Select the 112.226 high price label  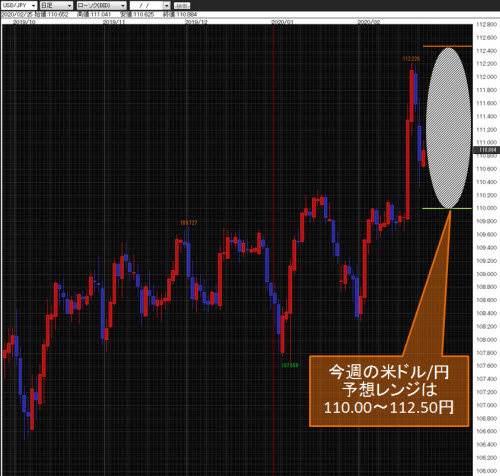point(411,59)
